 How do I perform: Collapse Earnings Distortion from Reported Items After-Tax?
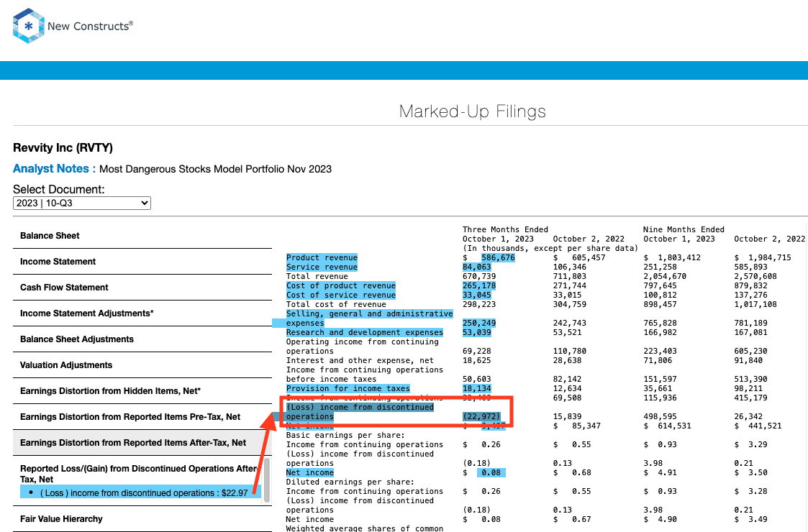point(142,442)
